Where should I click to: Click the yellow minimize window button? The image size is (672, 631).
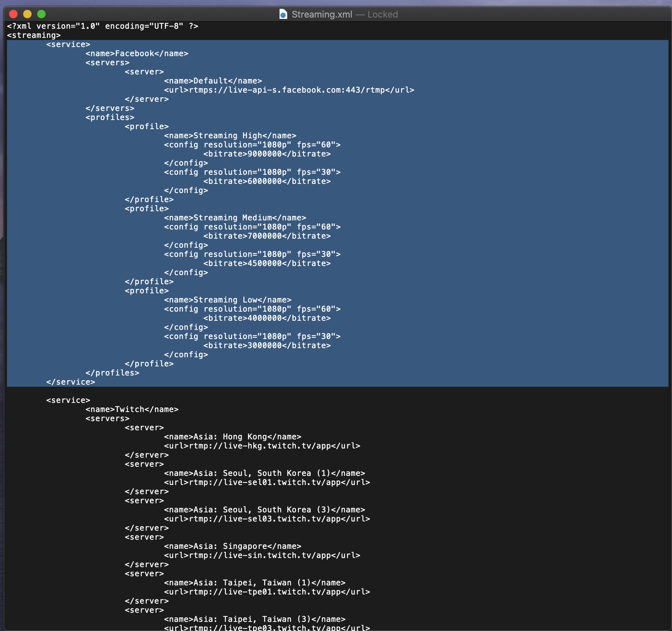click(x=27, y=14)
